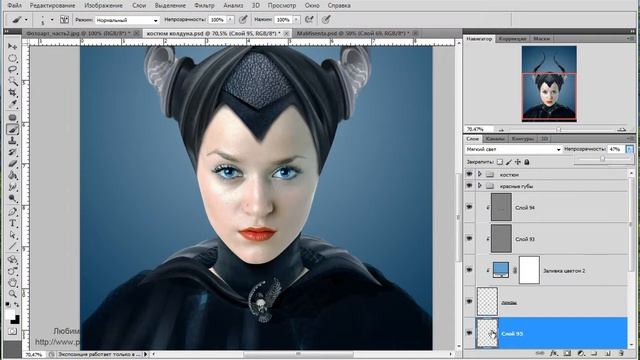Click the layer opacity 47% field

point(616,149)
